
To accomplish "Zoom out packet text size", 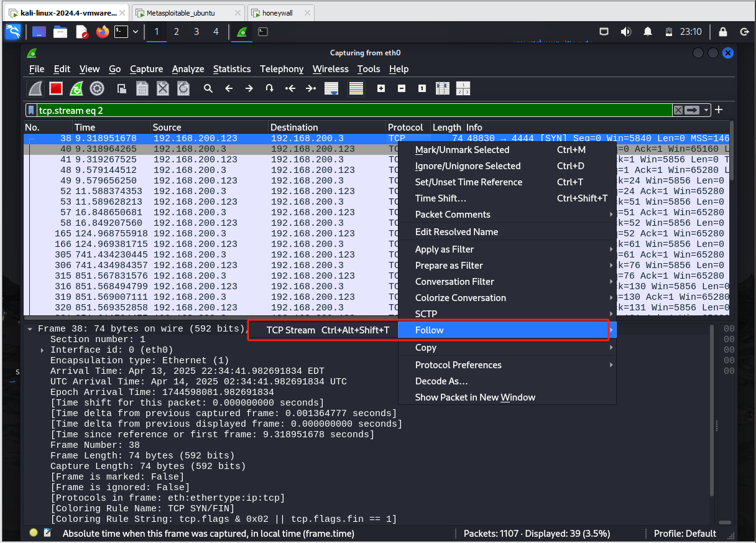I will (402, 88).
